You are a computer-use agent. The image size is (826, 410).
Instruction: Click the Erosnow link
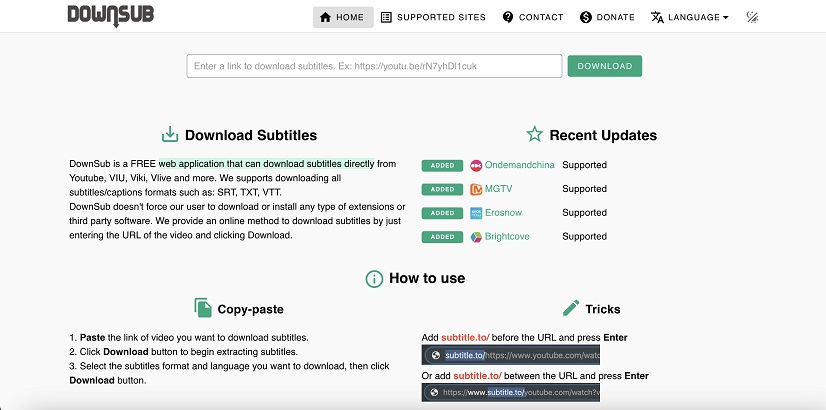tap(503, 213)
